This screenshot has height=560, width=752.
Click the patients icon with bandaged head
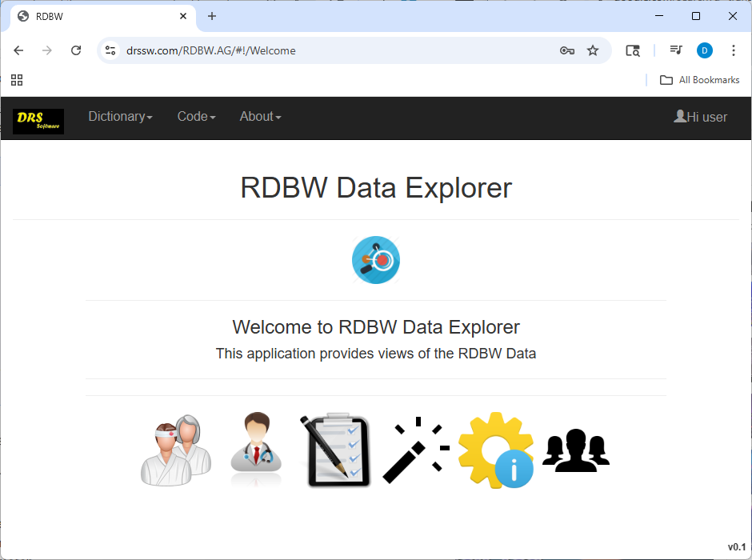(176, 450)
